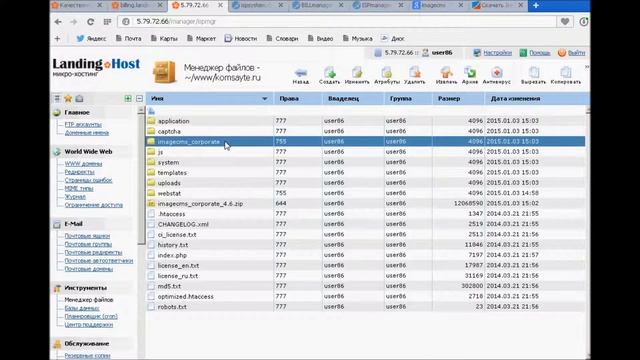Open FTP аккаунты in sidebar

83,124
